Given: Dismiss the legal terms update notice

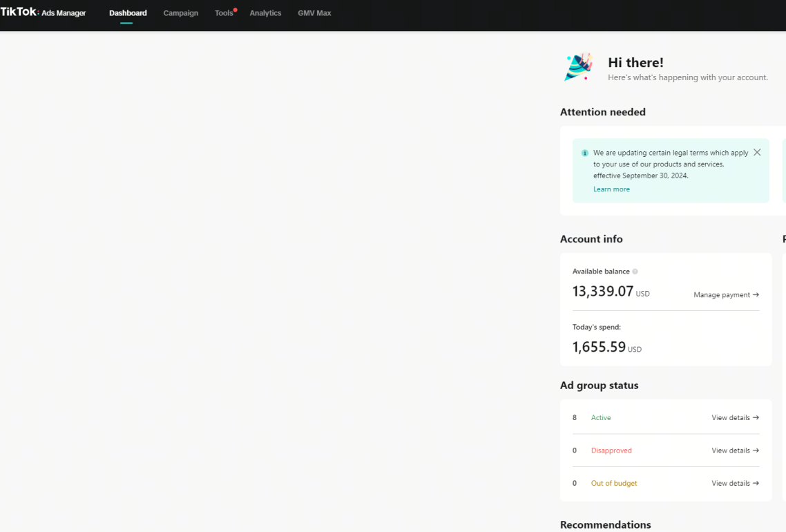Looking at the screenshot, I should click(x=757, y=153).
